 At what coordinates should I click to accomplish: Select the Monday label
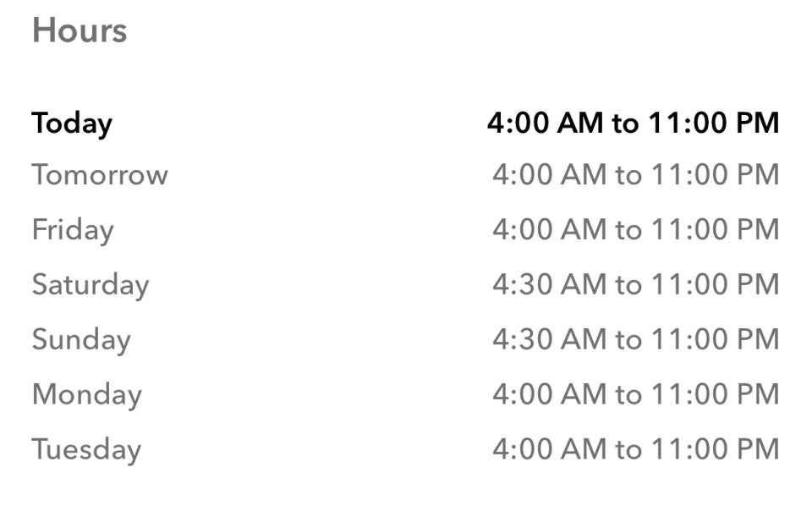click(87, 395)
